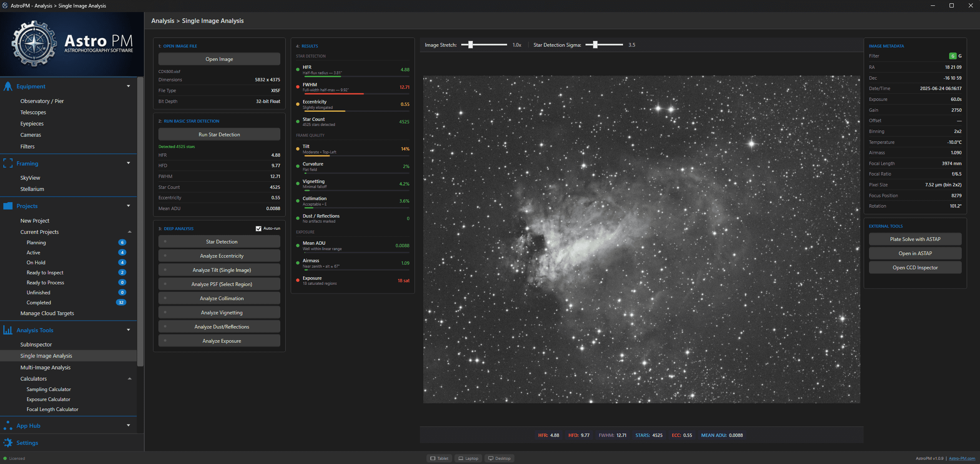Click the Image Stretch slider handle
This screenshot has height=464, width=980.
470,45
